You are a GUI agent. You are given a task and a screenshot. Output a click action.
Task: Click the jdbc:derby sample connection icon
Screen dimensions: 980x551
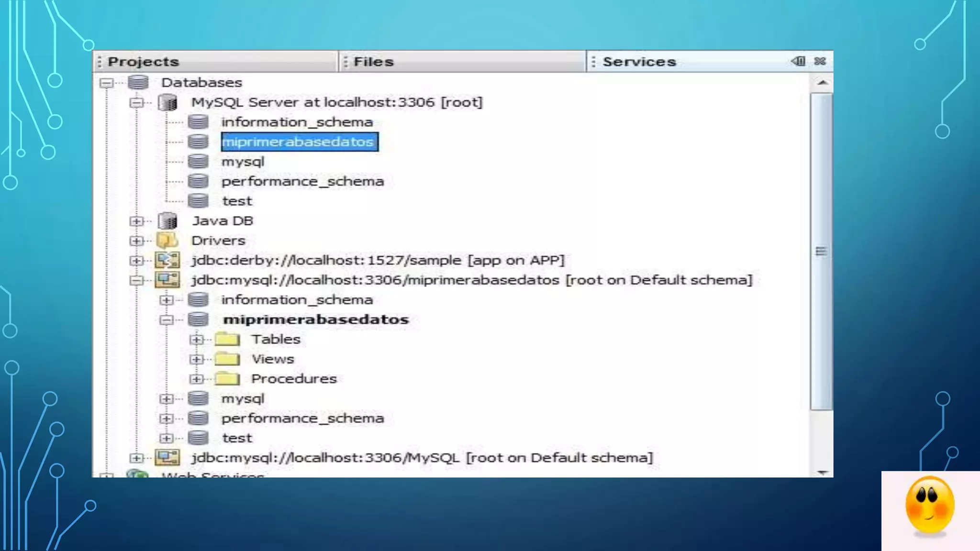point(167,260)
